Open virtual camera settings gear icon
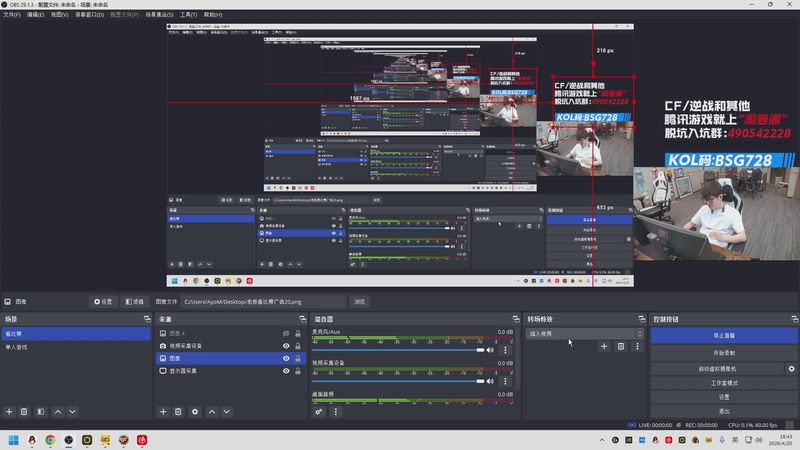 [791, 368]
